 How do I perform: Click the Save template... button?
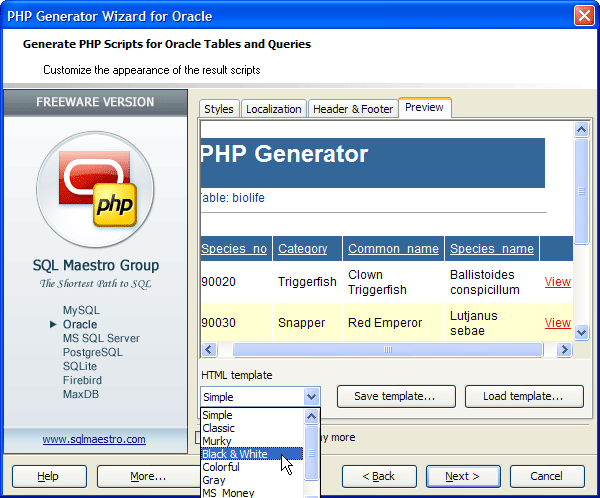click(x=396, y=396)
